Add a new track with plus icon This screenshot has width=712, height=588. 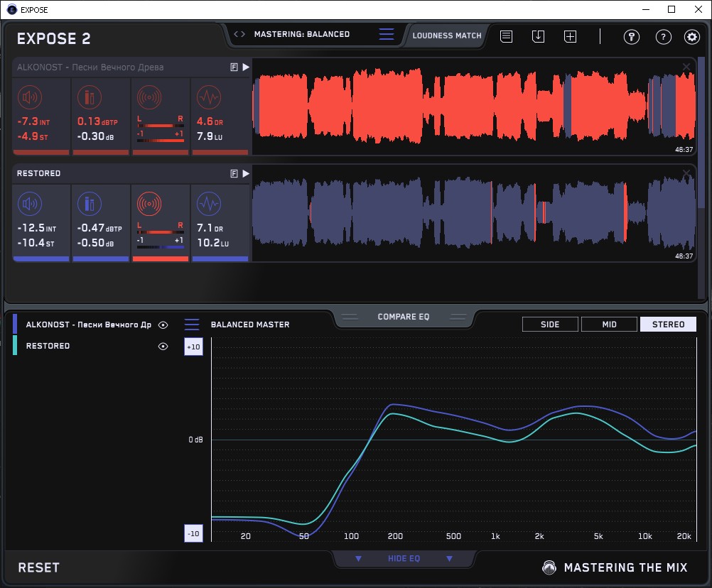click(571, 36)
